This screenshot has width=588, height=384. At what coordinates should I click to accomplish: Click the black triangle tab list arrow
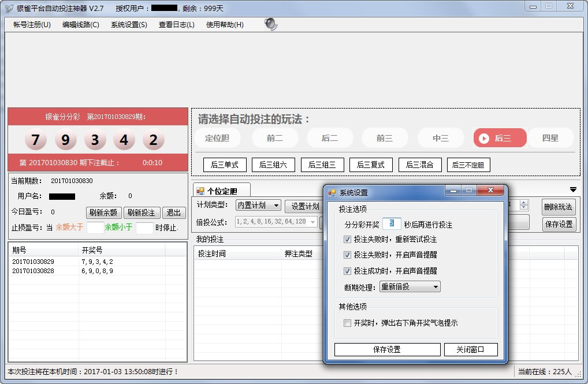click(x=573, y=189)
